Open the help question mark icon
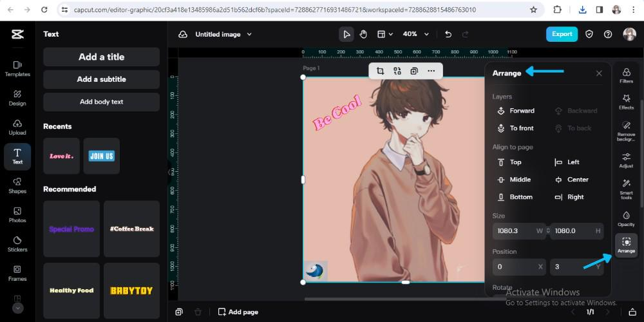644x322 pixels. [x=608, y=35]
